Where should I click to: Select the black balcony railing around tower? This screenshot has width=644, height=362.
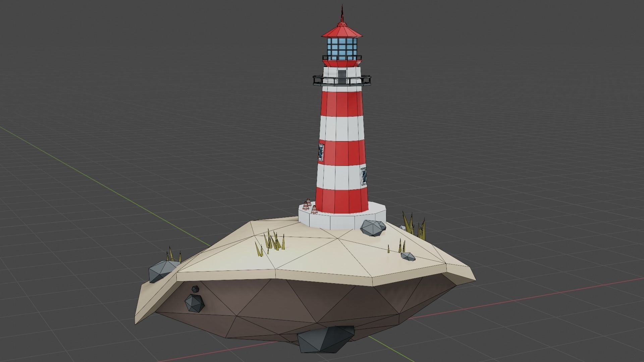click(342, 80)
